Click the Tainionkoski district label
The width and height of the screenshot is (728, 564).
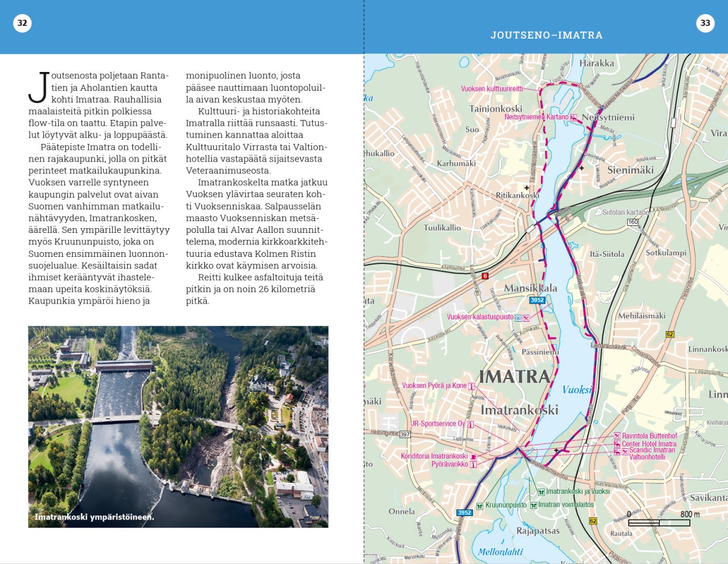click(x=496, y=109)
